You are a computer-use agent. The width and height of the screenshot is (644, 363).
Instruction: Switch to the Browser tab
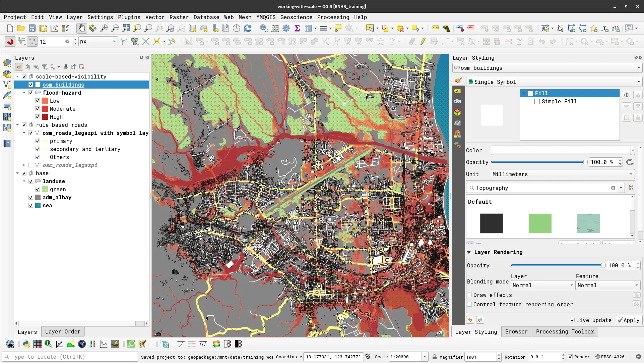click(516, 331)
